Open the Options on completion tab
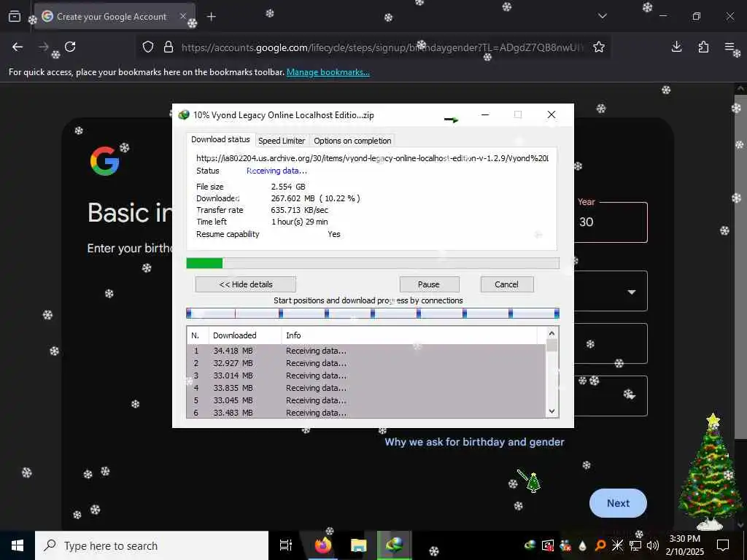747x560 pixels. 352,141
